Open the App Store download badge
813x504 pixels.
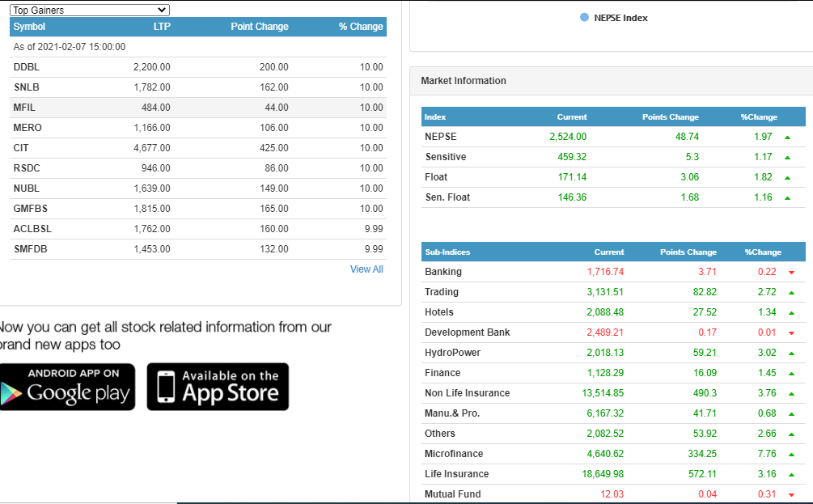click(x=218, y=387)
